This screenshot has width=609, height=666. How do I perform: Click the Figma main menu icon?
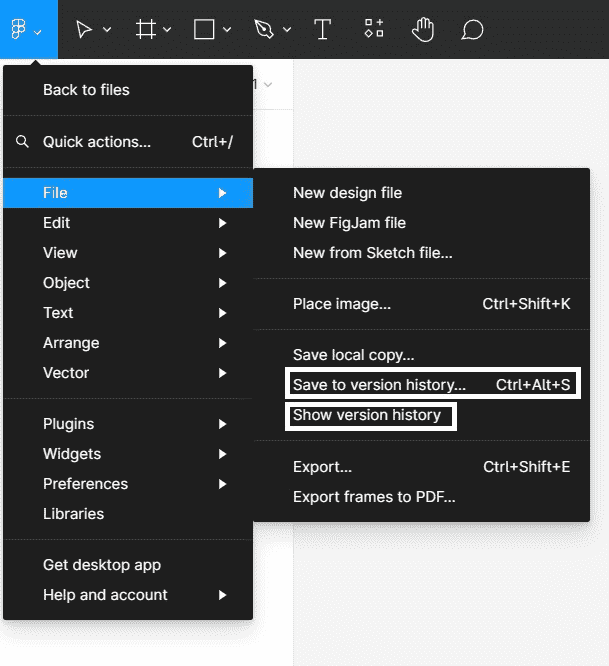tap(19, 30)
